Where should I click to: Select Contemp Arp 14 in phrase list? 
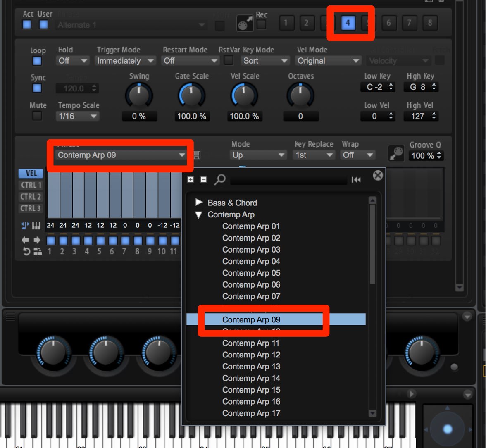pyautogui.click(x=251, y=378)
